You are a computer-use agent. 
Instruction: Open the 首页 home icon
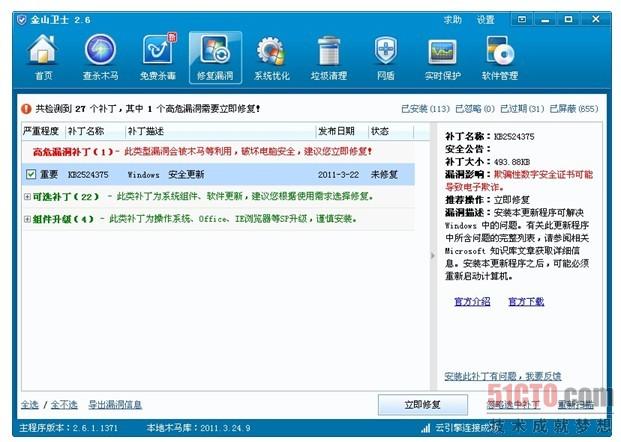coord(43,57)
